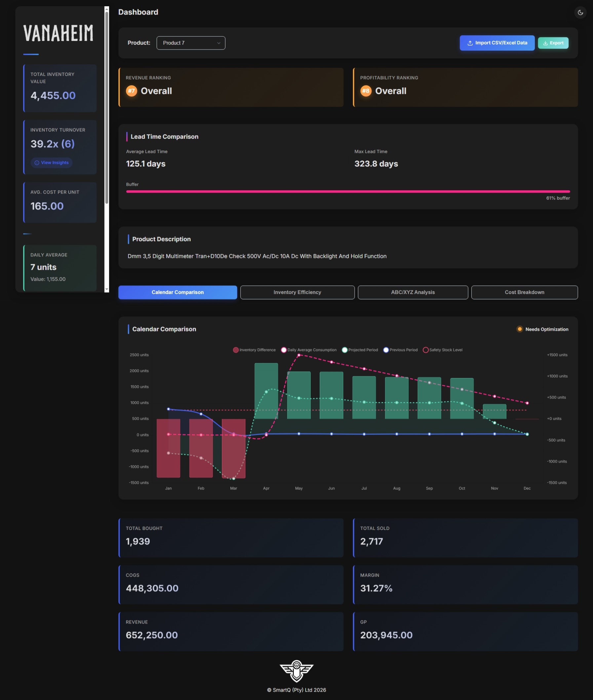Click the Total Sold value 2,717
Image resolution: width=593 pixels, height=700 pixels.
pos(372,541)
